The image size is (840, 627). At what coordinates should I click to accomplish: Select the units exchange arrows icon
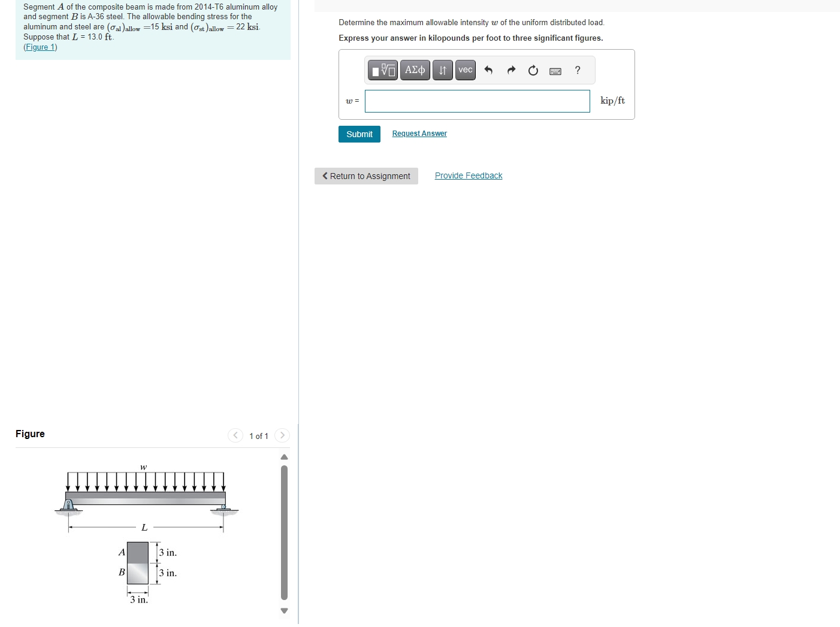(x=442, y=70)
